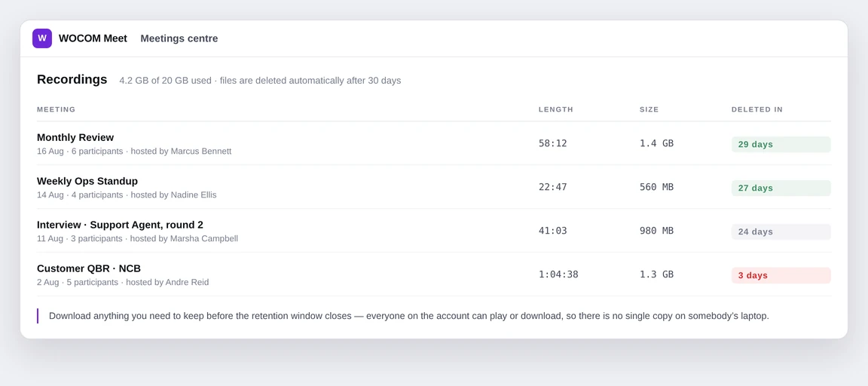Click the purple W logo icon

[42, 38]
